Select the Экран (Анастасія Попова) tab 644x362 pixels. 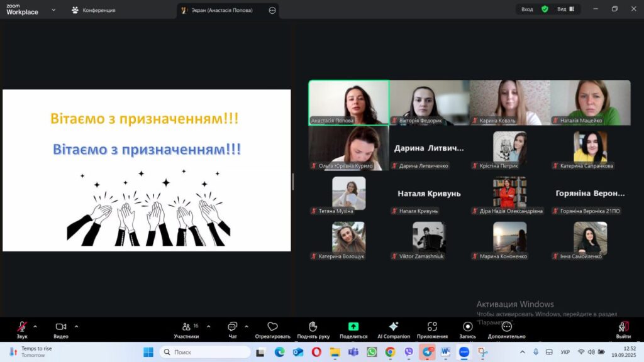[x=223, y=10]
